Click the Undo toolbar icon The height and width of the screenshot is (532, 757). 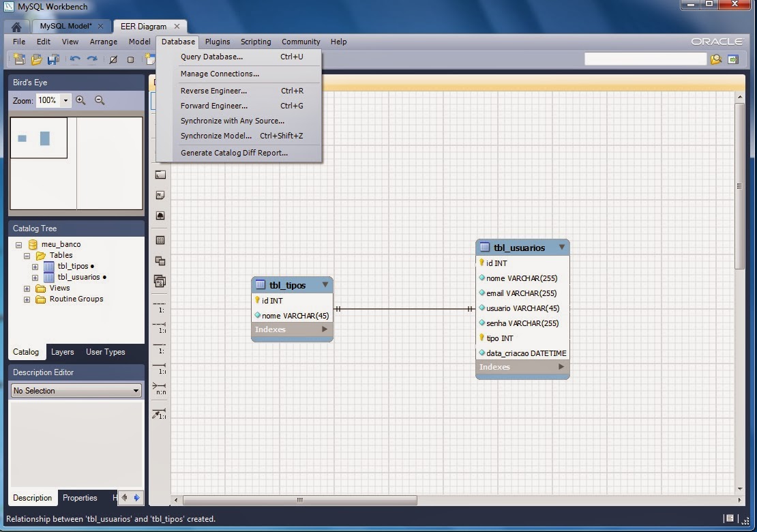[x=76, y=59]
